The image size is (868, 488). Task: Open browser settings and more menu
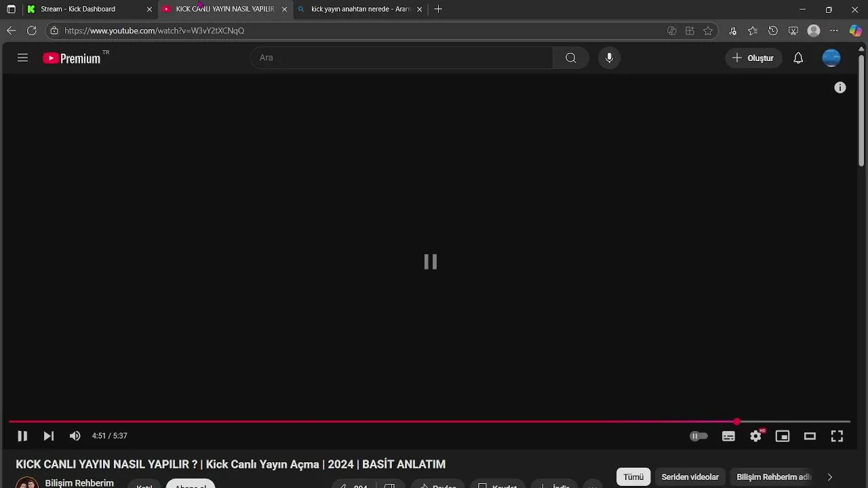pos(834,30)
